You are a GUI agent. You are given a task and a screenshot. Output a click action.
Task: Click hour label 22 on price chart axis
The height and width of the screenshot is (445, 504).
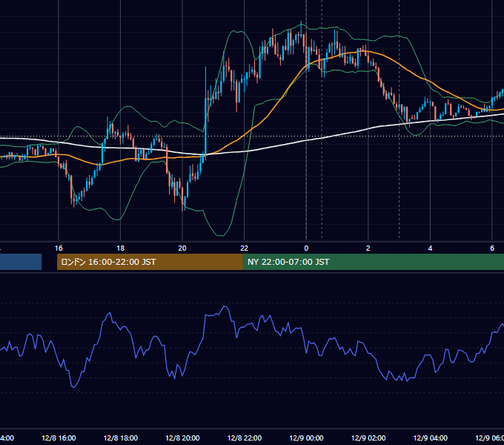point(245,248)
